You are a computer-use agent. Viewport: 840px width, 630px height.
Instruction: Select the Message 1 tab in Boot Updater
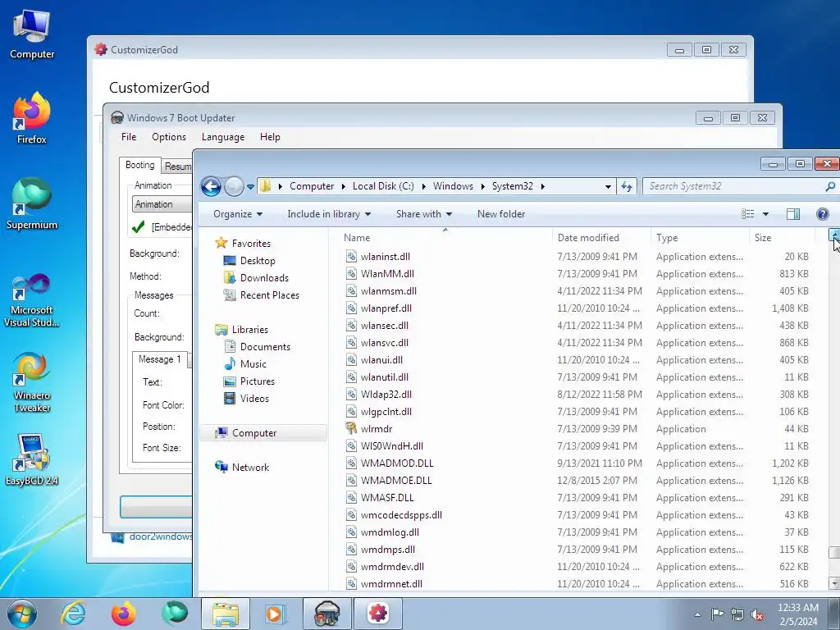coord(160,359)
